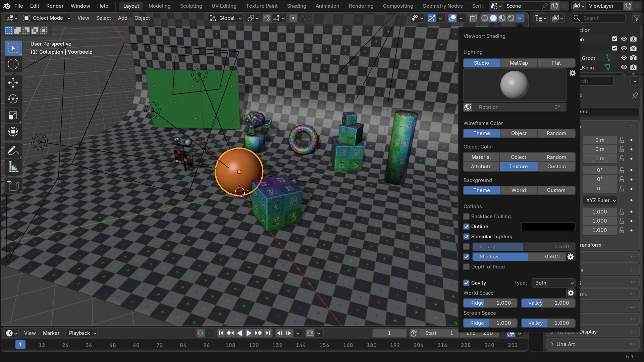Expand the Line Art panel
The height and width of the screenshot is (362, 644).
[594, 344]
